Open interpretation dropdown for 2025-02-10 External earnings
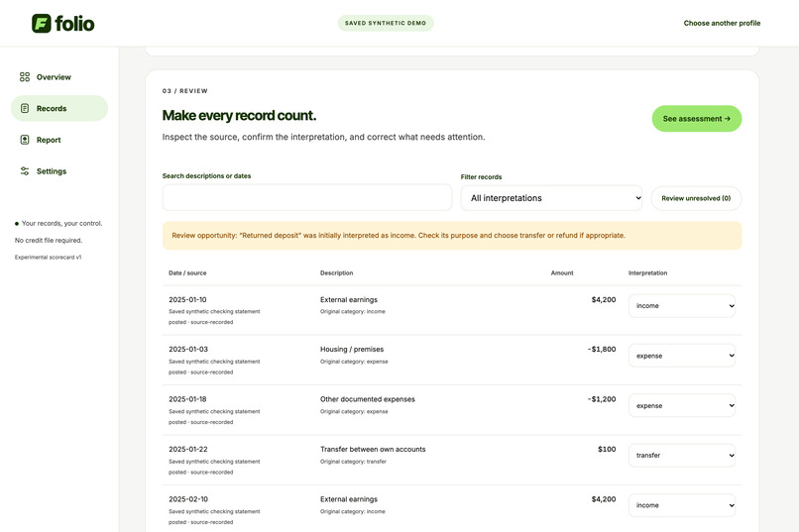Screen dimensions: 799x532 (682, 505)
